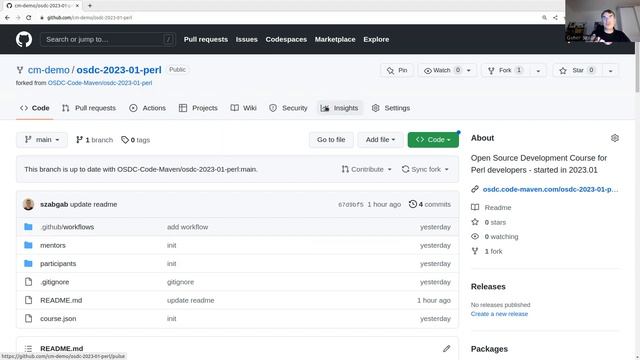Expand the Sync fork dropdown
Screen dimensions: 640x360
coord(425,169)
